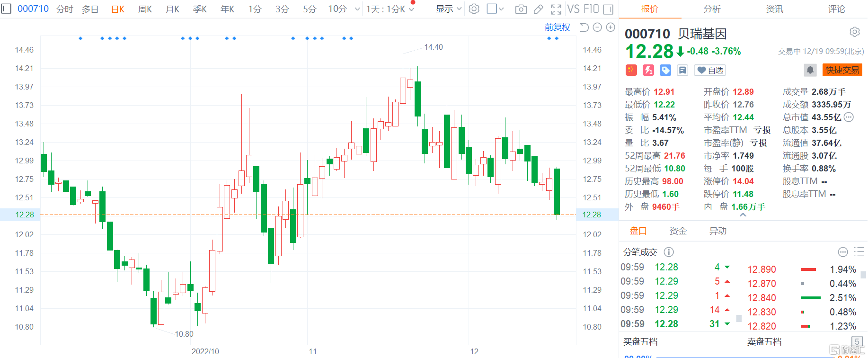Enter fullscreen chart mode
This screenshot has width=868, height=358.
pos(557,9)
